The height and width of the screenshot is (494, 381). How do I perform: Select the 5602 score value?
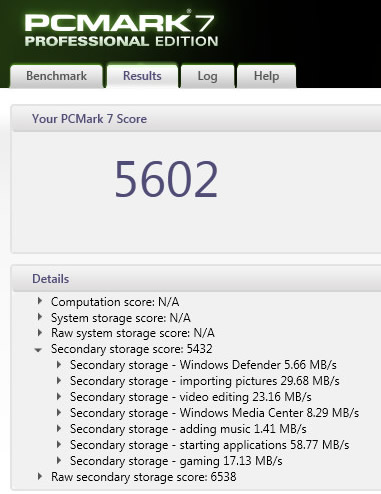pyautogui.click(x=166, y=179)
